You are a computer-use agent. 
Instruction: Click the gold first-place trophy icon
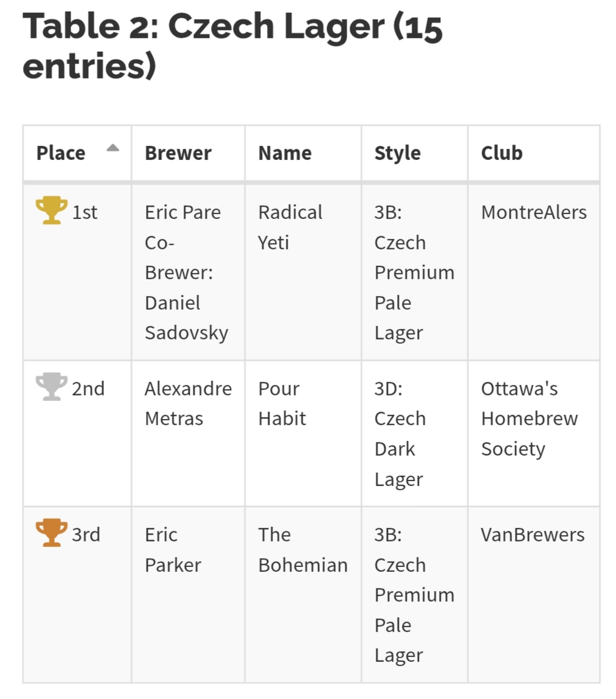[51, 210]
